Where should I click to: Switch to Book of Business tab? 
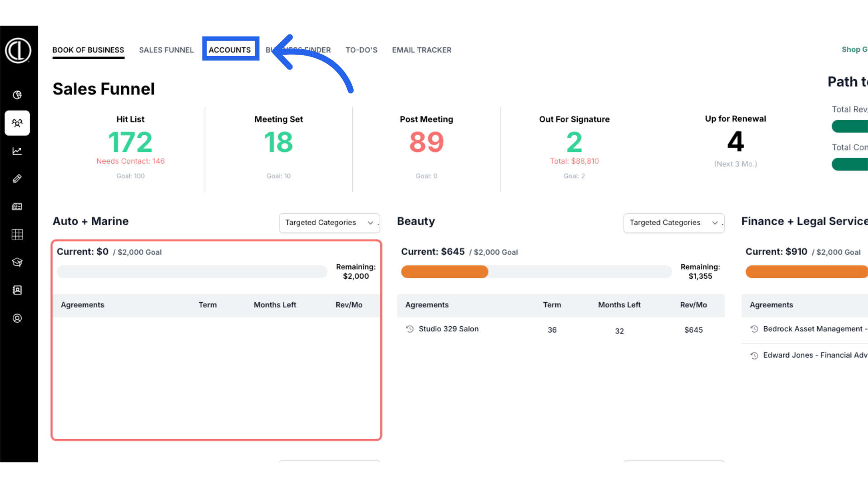(x=88, y=50)
